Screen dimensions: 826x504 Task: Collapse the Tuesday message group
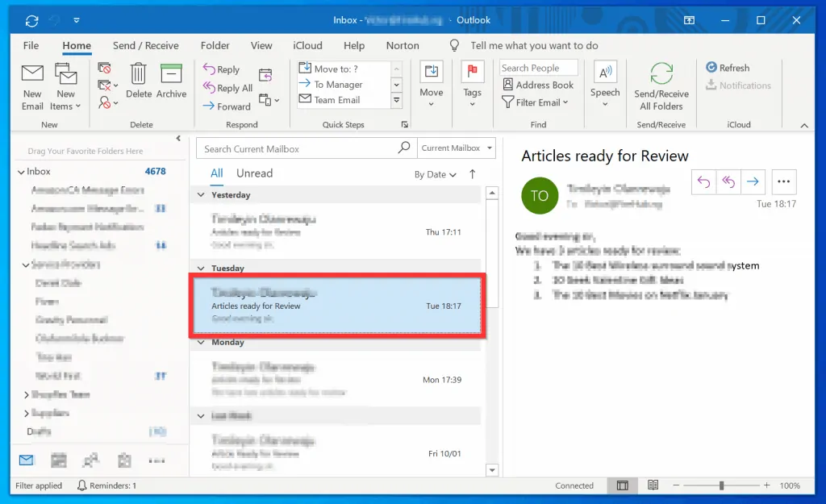199,268
